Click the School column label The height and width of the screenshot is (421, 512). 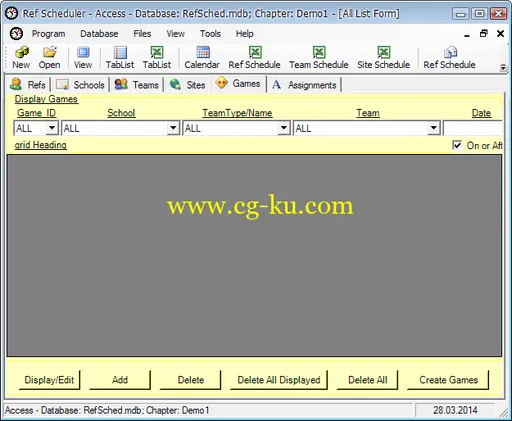coord(121,113)
